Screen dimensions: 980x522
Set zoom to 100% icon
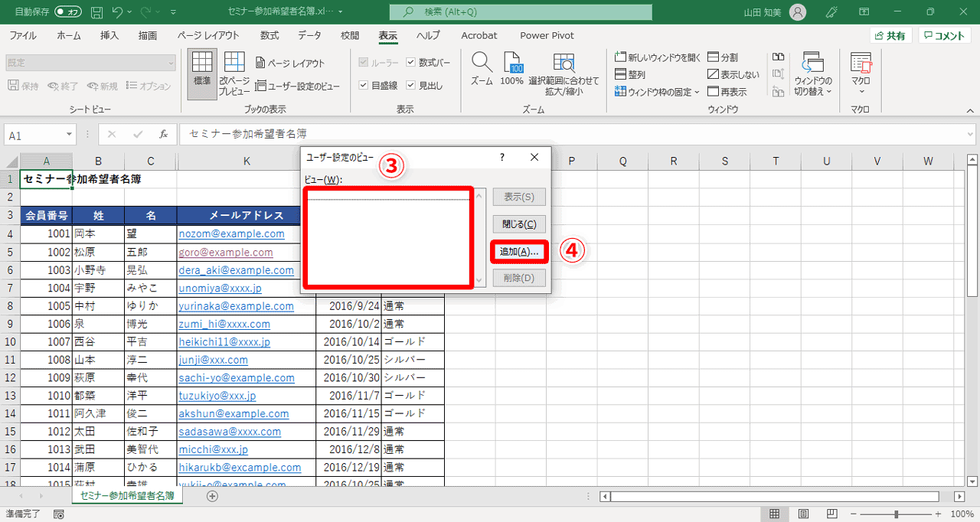tap(511, 69)
